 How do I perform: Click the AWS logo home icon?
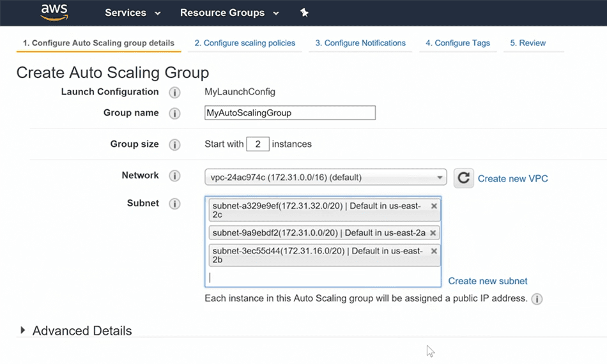pos(54,12)
